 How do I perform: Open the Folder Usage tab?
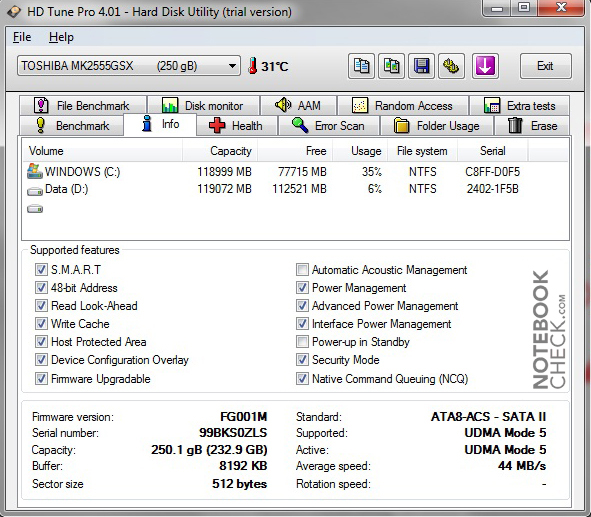point(437,125)
